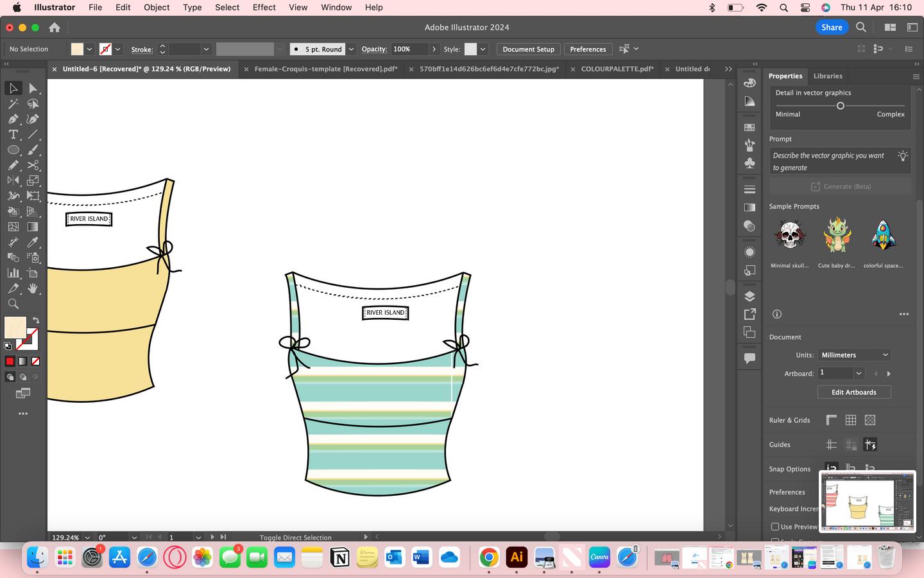
Task: Click the Edit Artboards button
Action: pyautogui.click(x=853, y=392)
